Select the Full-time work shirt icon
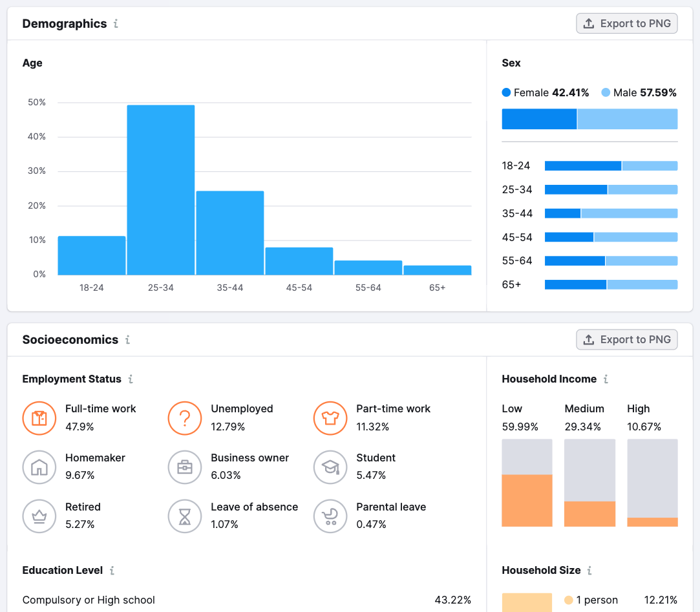Viewport: 700px width, 612px height. (x=39, y=418)
